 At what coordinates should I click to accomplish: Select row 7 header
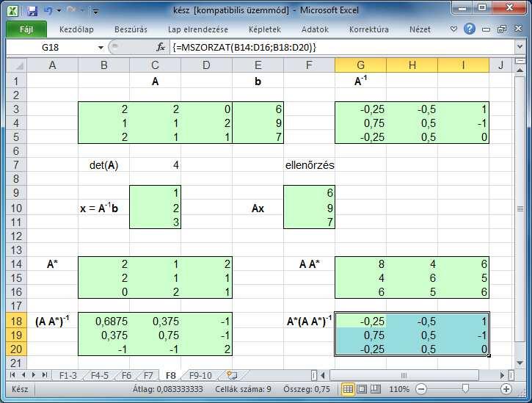coord(16,165)
